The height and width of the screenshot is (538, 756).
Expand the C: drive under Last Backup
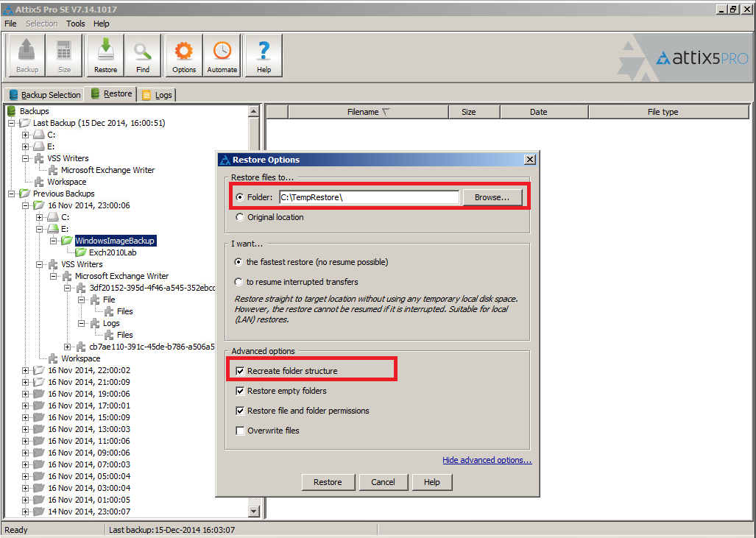(x=25, y=135)
